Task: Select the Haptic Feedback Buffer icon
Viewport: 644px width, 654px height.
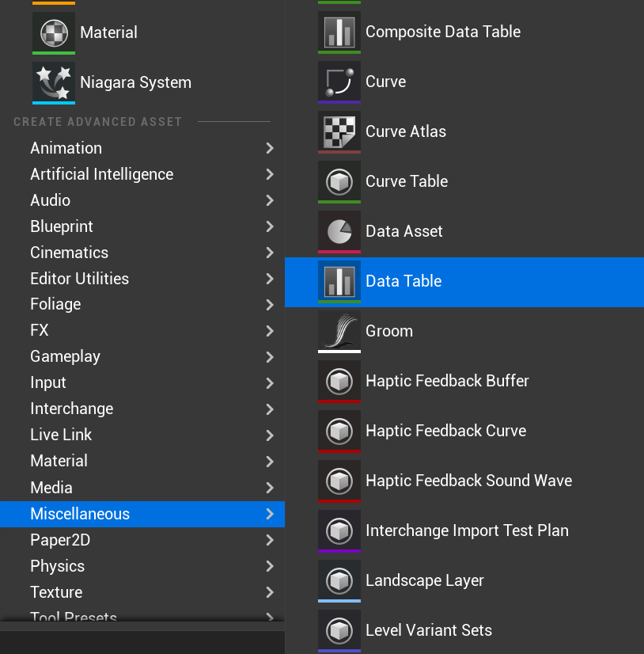Action: pyautogui.click(x=339, y=381)
